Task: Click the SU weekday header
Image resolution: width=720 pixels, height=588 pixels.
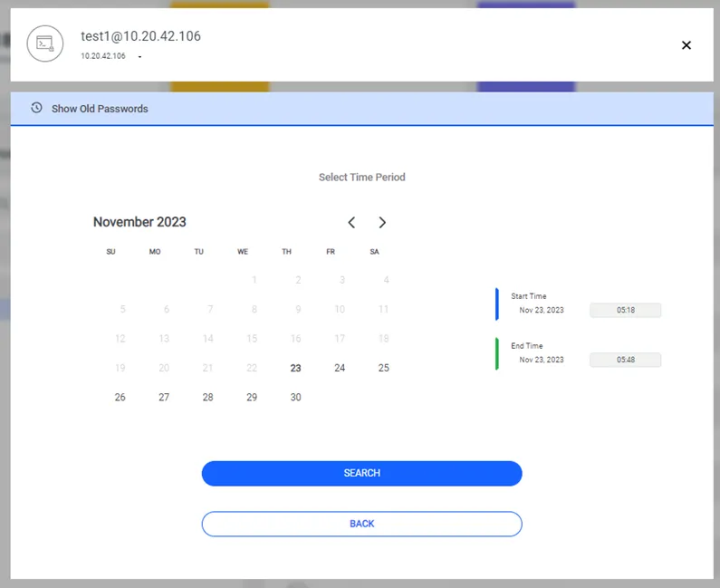Action: click(110, 252)
